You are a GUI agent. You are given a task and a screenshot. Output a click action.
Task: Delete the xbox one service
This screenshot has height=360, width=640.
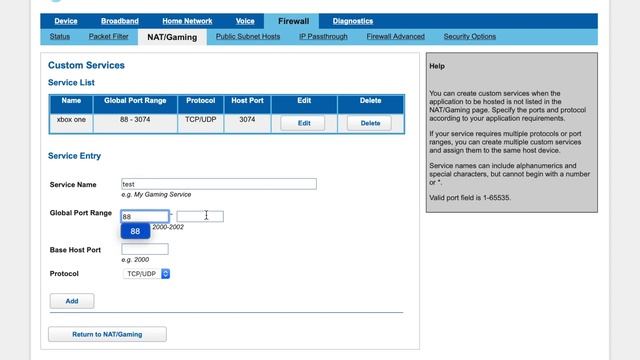[x=370, y=123]
